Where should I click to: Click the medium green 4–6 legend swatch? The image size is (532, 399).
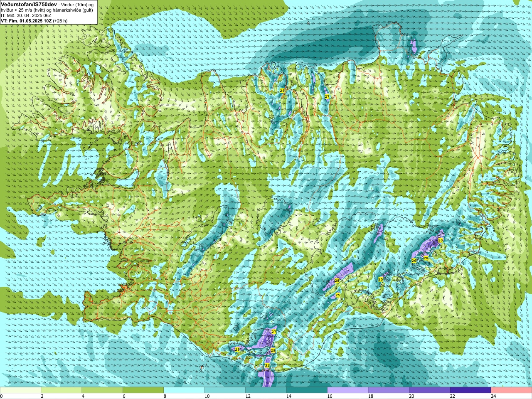tap(102, 390)
